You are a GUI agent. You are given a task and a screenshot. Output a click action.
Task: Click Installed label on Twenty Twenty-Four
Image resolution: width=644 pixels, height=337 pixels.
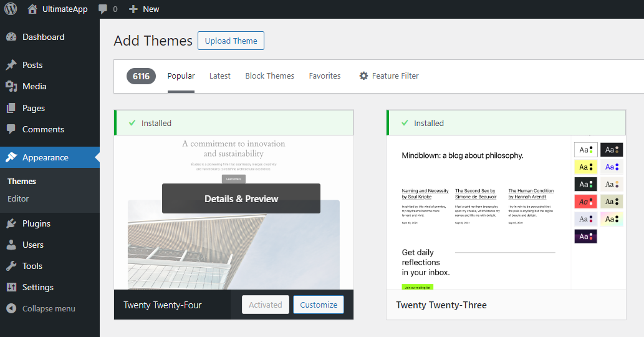pyautogui.click(x=156, y=124)
